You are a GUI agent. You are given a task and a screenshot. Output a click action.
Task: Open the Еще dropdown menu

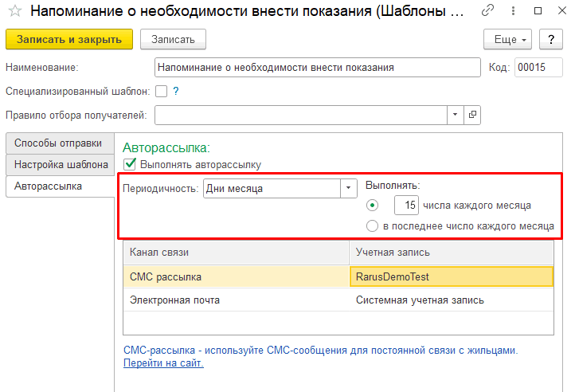click(507, 39)
